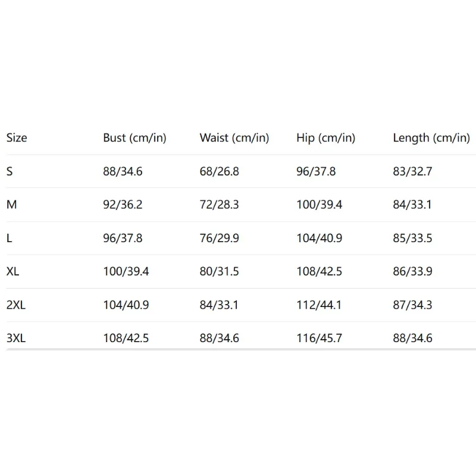Click the Size column header
This screenshot has height=476, width=476.
(x=17, y=138)
